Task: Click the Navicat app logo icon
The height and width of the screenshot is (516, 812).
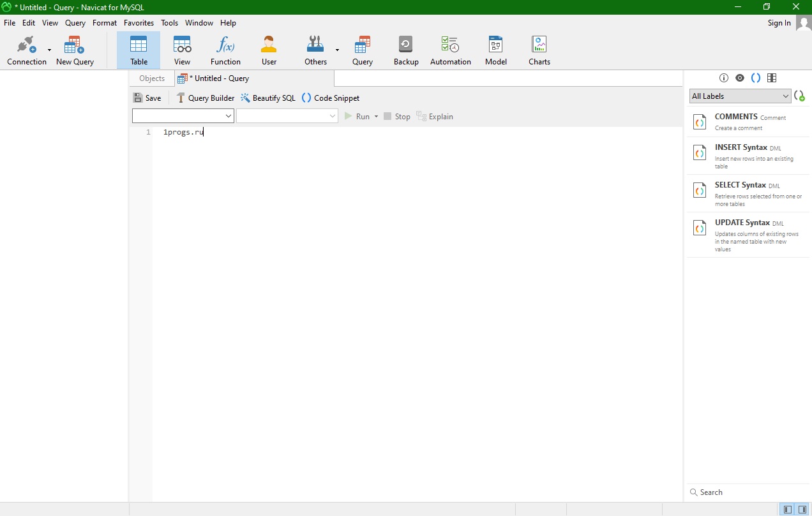Action: [6, 7]
